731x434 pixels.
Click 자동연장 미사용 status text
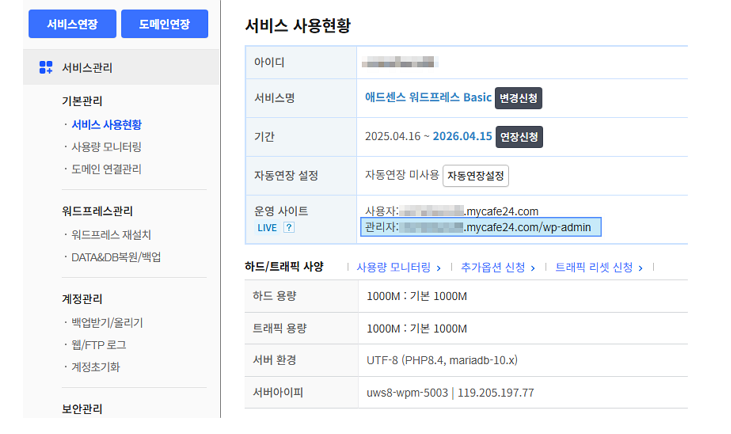click(402, 175)
